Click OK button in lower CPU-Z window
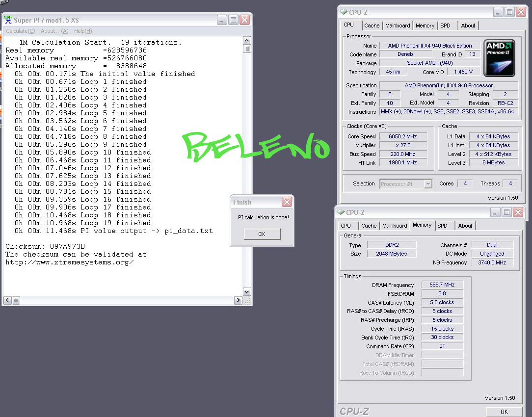The width and height of the screenshot is (532, 417). click(504, 412)
